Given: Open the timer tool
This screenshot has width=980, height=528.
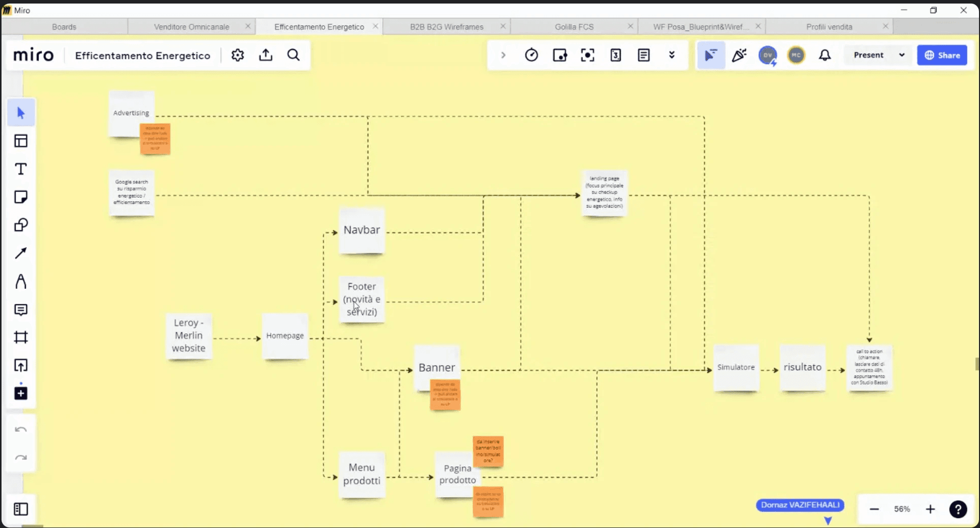Looking at the screenshot, I should tap(531, 55).
